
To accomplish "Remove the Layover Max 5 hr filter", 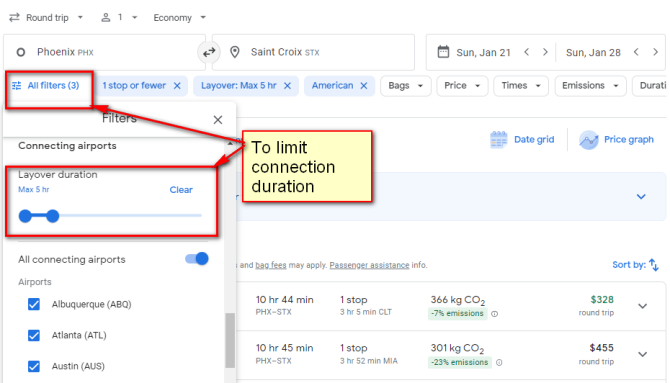I will pos(288,85).
